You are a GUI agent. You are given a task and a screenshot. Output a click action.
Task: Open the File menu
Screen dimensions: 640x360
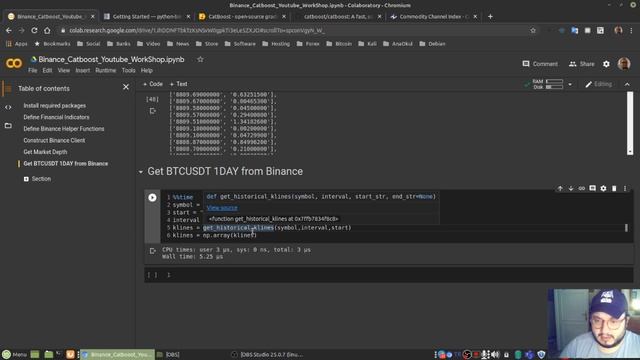(33, 71)
